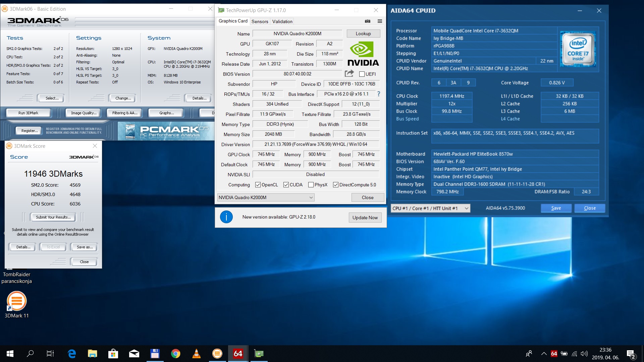Click the GPU-Z screenshot camera icon
The width and height of the screenshot is (644, 362).
pyautogui.click(x=368, y=21)
